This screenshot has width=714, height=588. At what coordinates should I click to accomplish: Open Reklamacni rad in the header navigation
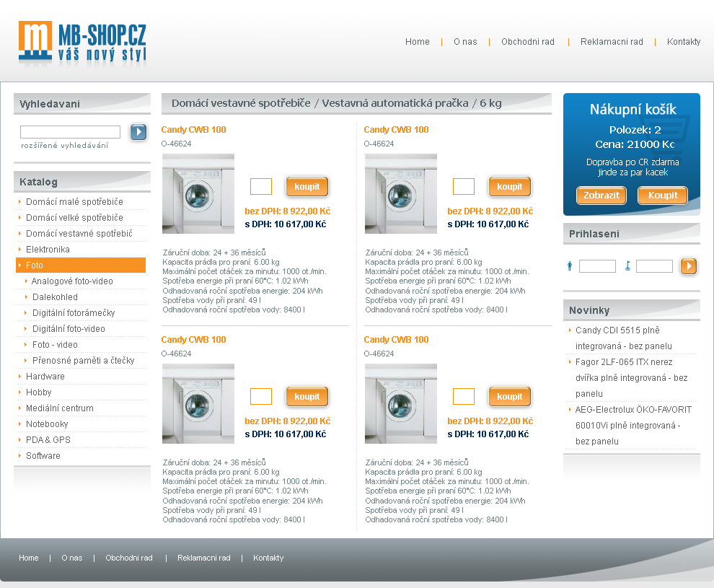pos(612,42)
